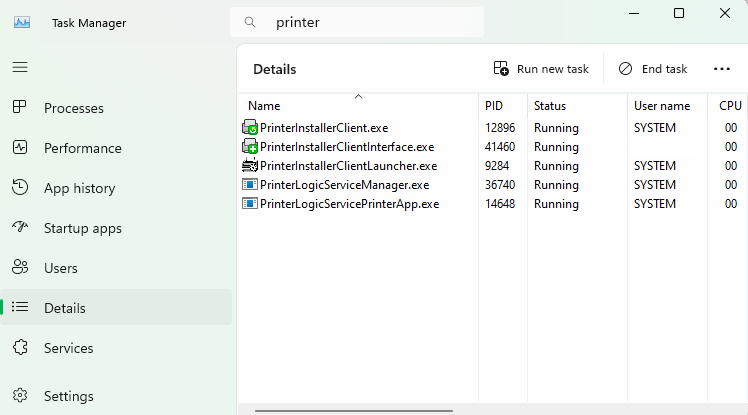This screenshot has width=748, height=415.
Task: Go to the App history label
Action: (80, 188)
